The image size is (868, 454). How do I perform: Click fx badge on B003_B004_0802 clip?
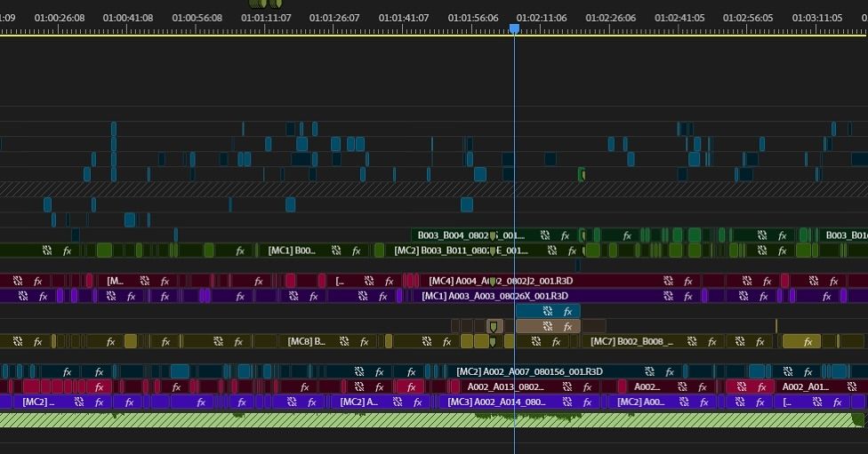click(566, 235)
